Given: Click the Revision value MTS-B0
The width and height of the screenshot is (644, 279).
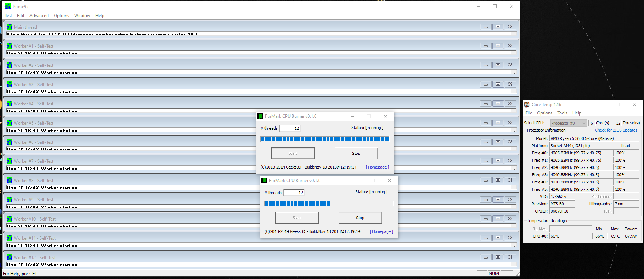Looking at the screenshot, I should [x=562, y=204].
